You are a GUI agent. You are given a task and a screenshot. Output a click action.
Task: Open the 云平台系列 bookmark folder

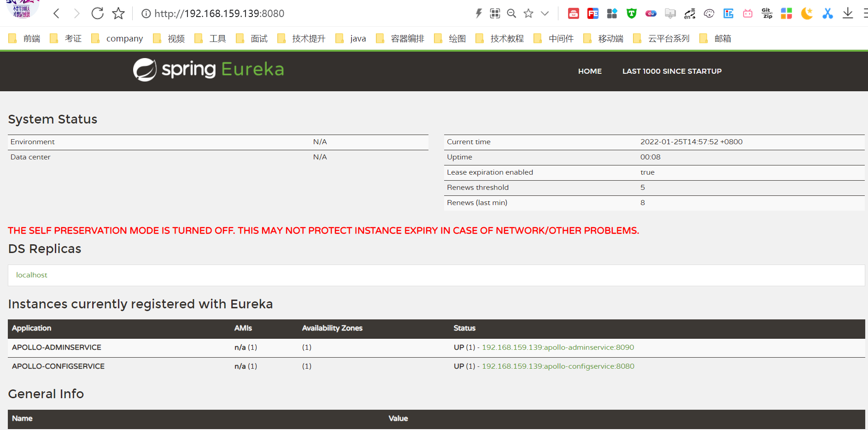[662, 39]
